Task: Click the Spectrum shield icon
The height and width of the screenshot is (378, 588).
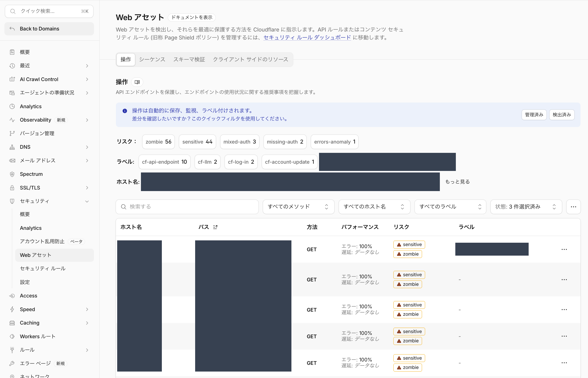Action: 12,174
